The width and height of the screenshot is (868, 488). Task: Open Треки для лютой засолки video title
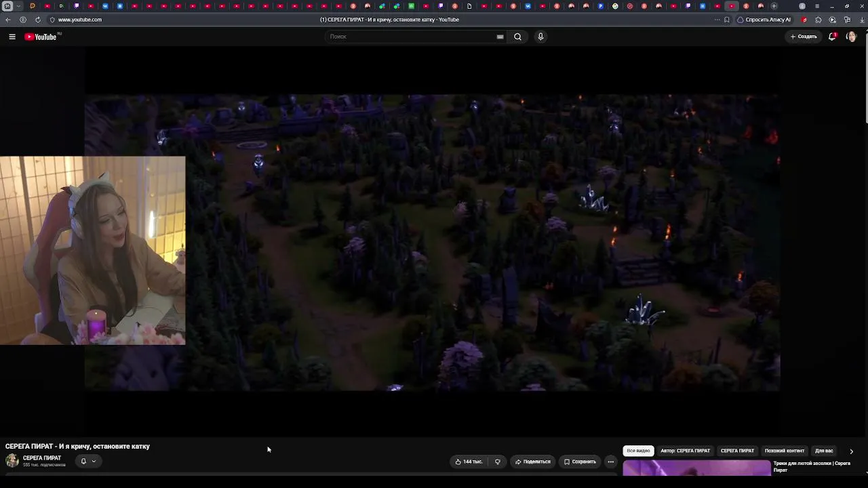812,466
